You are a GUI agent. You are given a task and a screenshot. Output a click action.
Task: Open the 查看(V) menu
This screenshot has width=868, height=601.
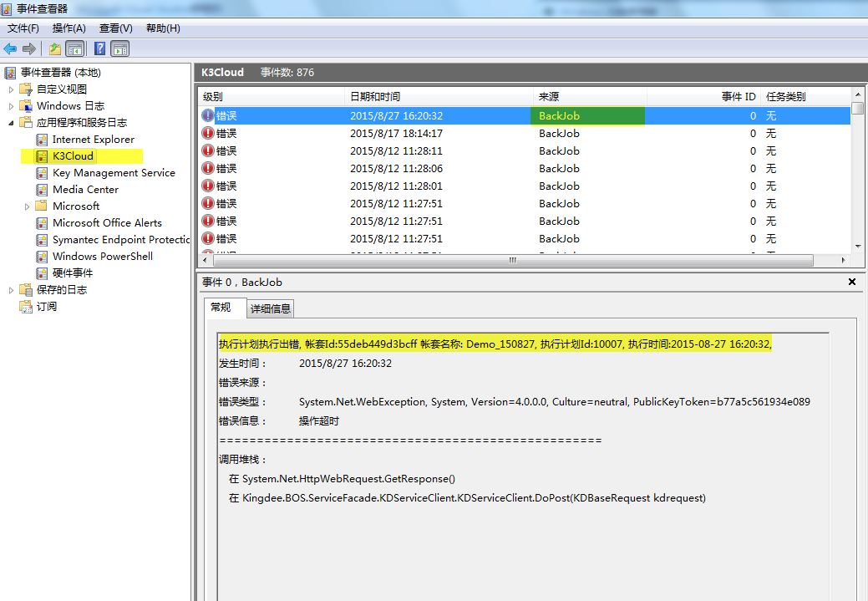click(115, 28)
